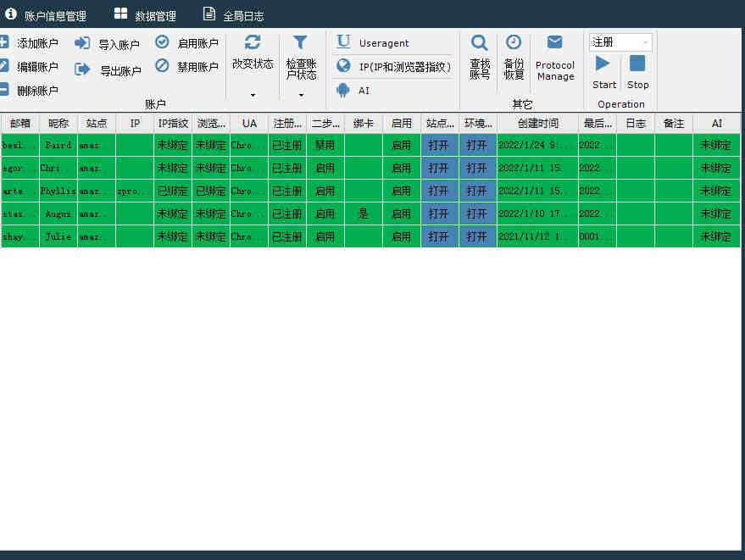Click the 编辑账户 pencil icon
The image size is (745, 560).
click(x=3, y=65)
